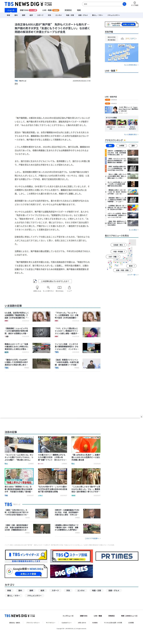
Task: Expand the 関東 region button
Action: coord(132,266)
